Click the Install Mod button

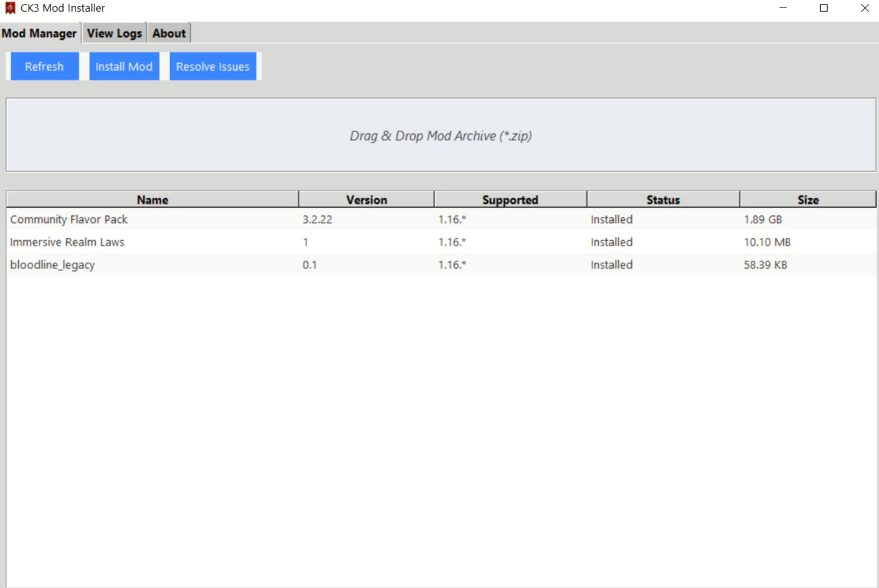click(124, 66)
